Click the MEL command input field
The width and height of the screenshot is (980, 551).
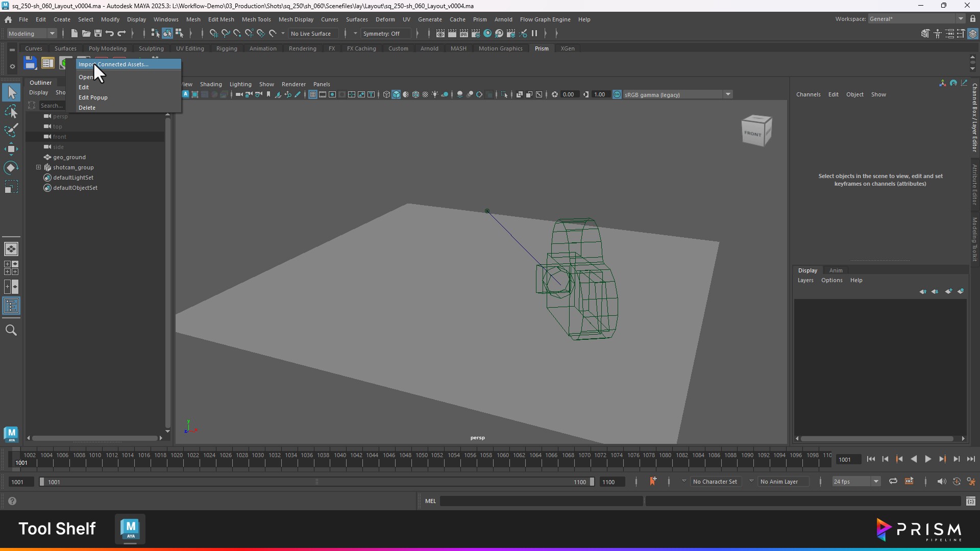click(541, 501)
